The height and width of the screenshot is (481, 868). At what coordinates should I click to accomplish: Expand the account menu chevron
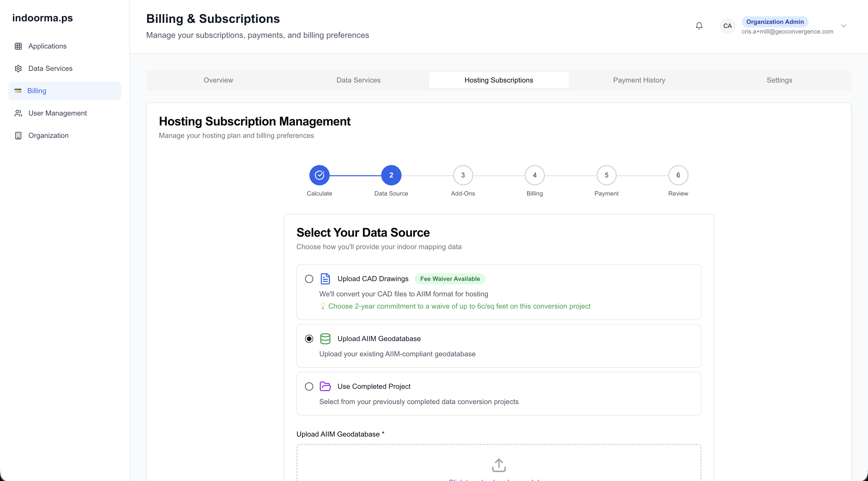843,26
